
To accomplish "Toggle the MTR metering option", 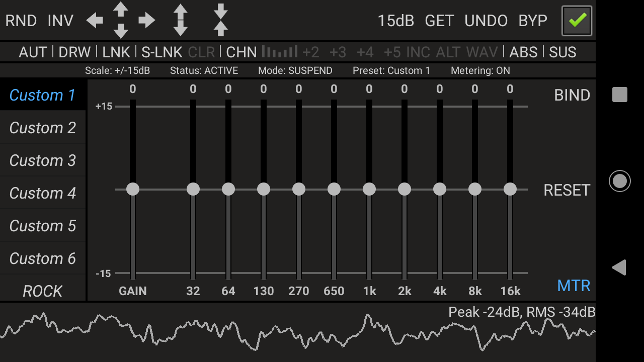I will 574,286.
